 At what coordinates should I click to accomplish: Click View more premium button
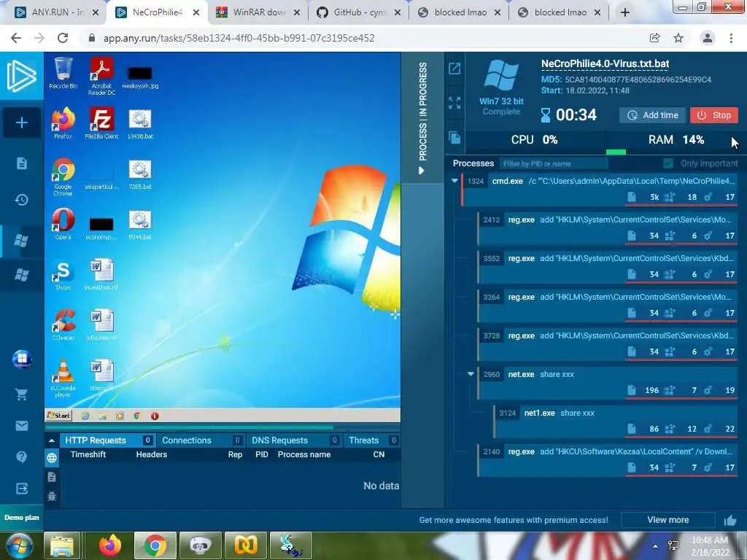pyautogui.click(x=668, y=520)
